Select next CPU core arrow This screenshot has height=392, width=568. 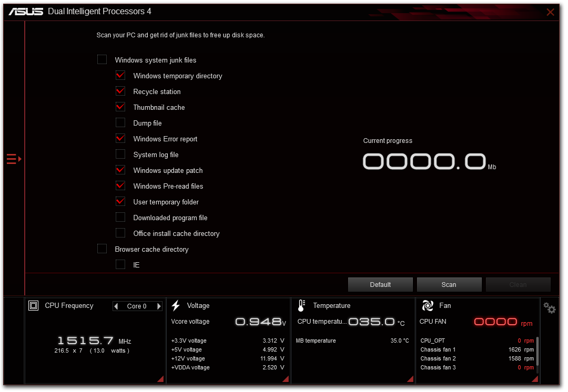pyautogui.click(x=159, y=306)
